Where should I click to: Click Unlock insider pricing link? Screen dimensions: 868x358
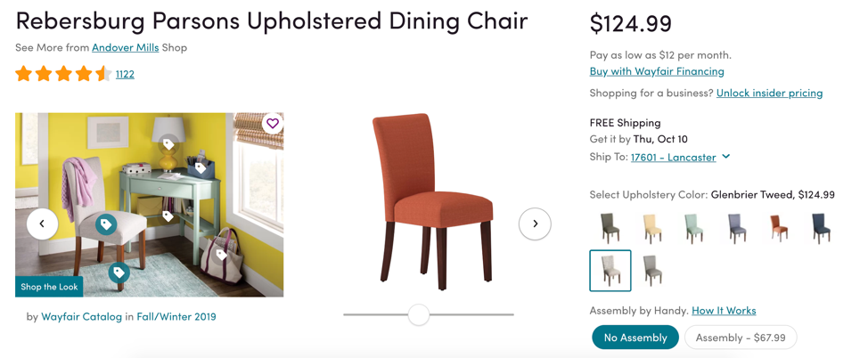coord(769,93)
